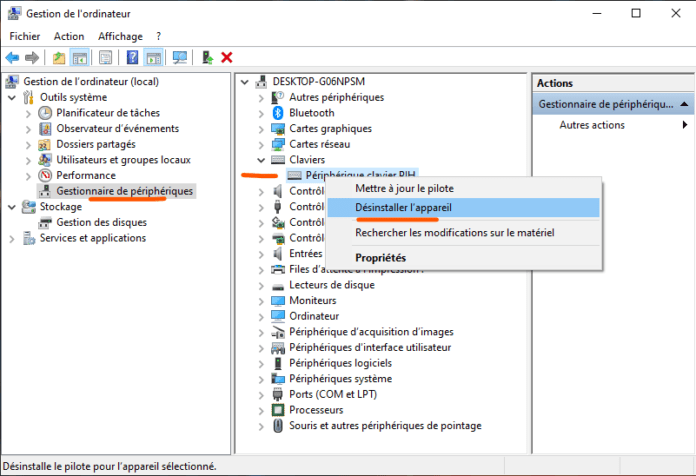Expand the Stockage node

12,207
